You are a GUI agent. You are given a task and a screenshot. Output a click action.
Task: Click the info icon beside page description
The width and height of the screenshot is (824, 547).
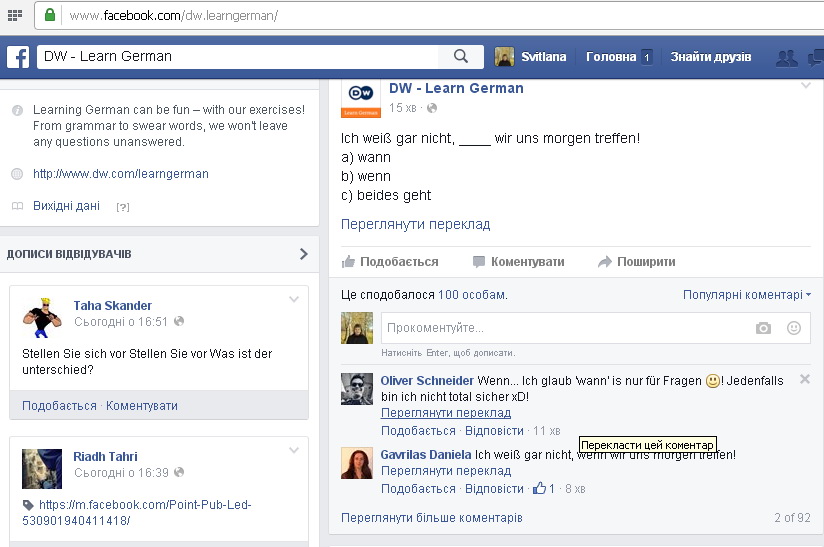tap(17, 110)
